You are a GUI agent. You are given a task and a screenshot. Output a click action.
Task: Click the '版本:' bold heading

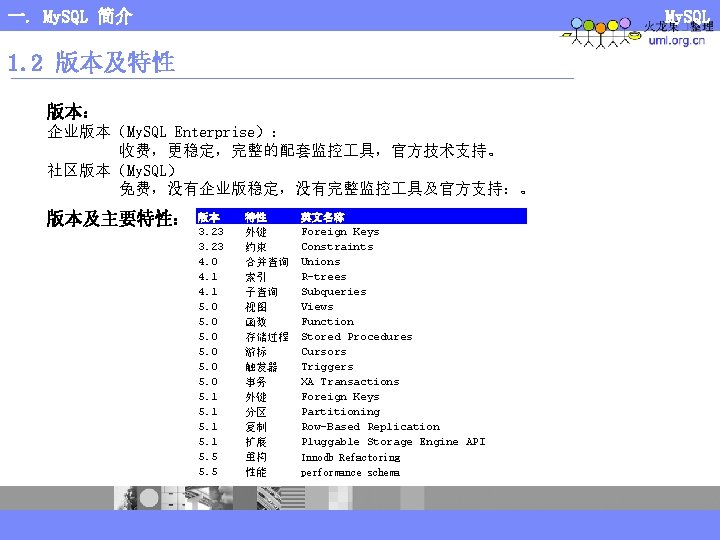tap(68, 111)
